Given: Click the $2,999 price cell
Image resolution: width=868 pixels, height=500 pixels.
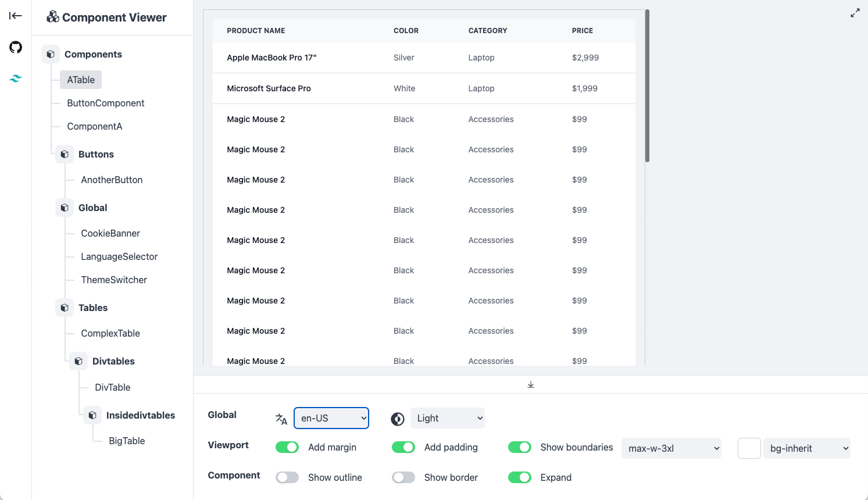Looking at the screenshot, I should pos(585,58).
